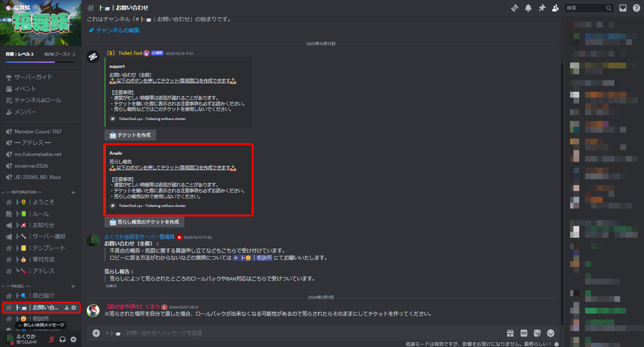The width and height of the screenshot is (644, 347).
Task: Collapse the PANEL category
Action: pyautogui.click(x=16, y=286)
